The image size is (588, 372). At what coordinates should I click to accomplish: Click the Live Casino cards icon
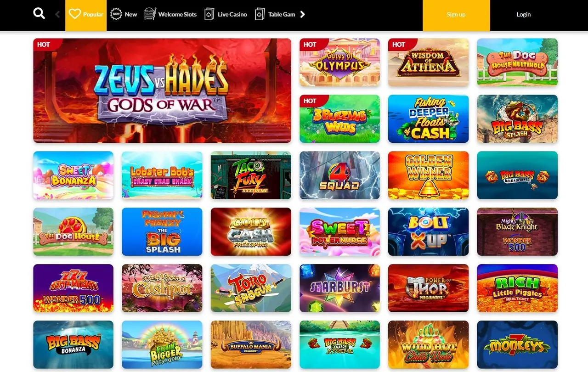tap(209, 14)
